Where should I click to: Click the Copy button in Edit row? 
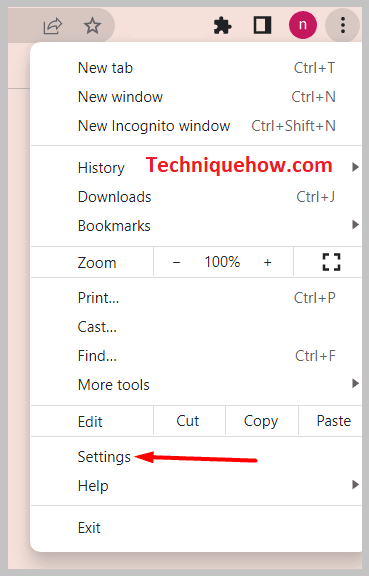pyautogui.click(x=261, y=421)
